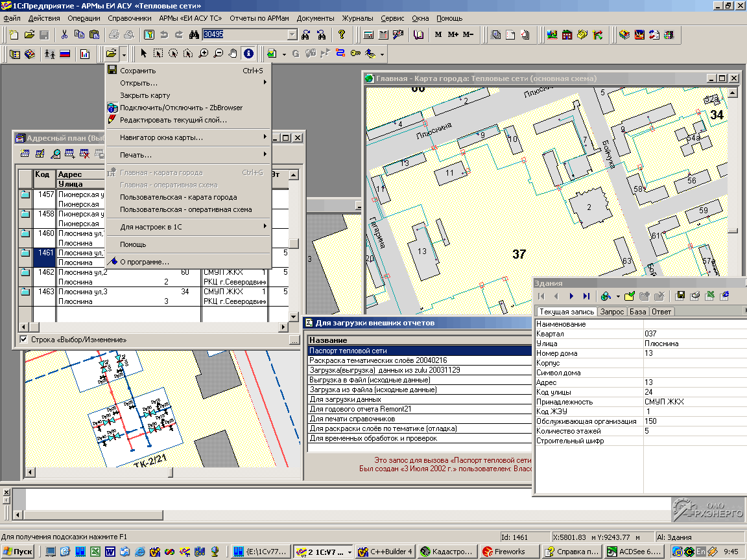Switch to the Запрос tab
The width and height of the screenshot is (747, 560).
click(x=611, y=312)
